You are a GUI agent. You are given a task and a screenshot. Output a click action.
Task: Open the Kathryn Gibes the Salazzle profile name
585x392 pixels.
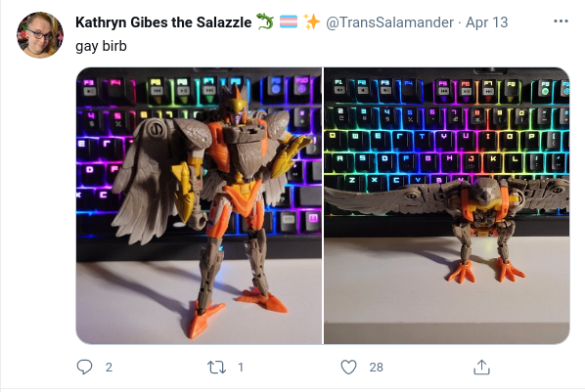point(163,22)
